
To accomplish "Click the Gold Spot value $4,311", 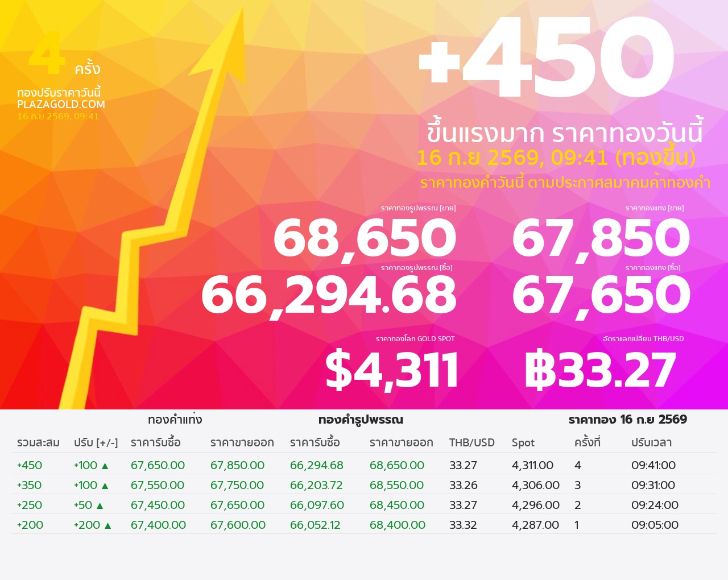I will (392, 370).
